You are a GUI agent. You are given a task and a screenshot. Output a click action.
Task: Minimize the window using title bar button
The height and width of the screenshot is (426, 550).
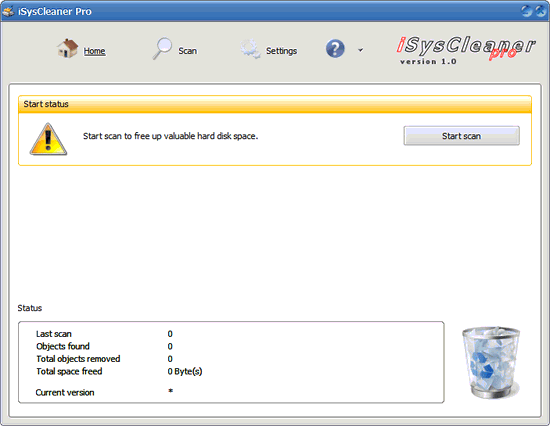coord(526,11)
